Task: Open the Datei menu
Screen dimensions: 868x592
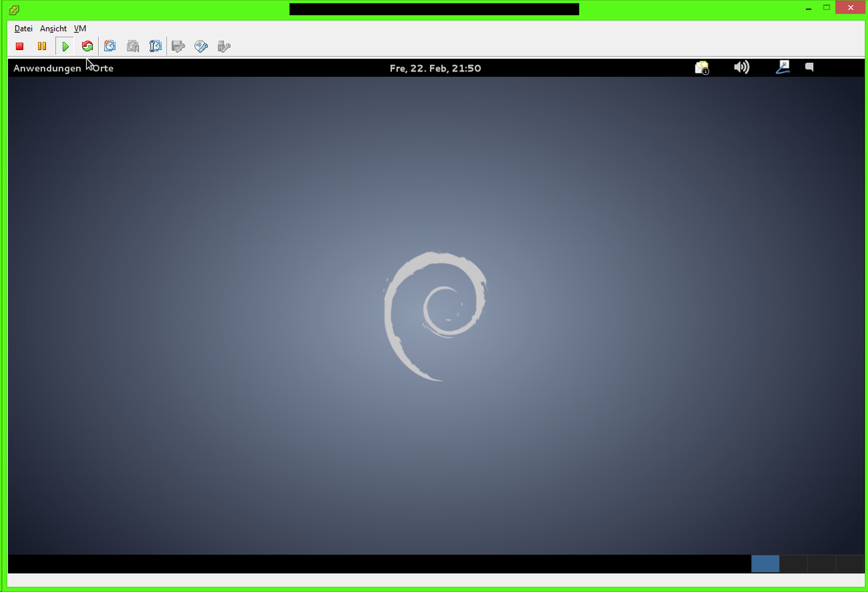Action: click(23, 28)
